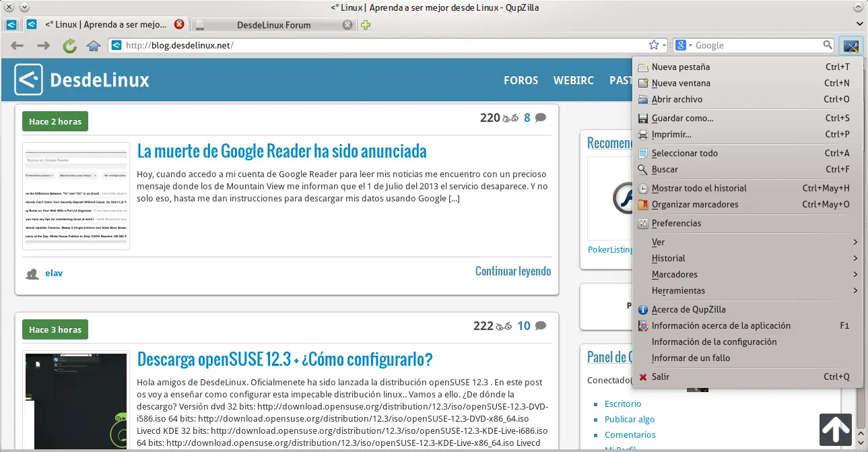Click comment bubble icon beside 10
Image resolution: width=868 pixels, height=452 pixels.
point(540,326)
